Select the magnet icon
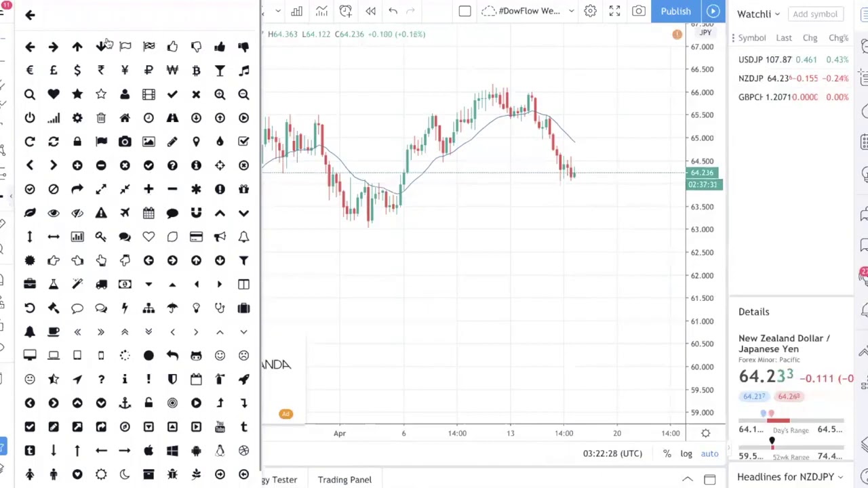This screenshot has width=868, height=488. [x=196, y=213]
